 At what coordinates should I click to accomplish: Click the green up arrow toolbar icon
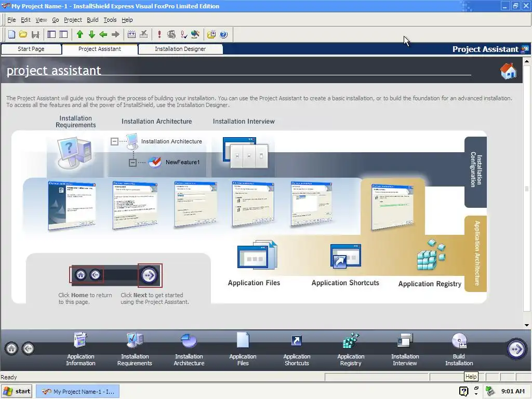(x=79, y=34)
